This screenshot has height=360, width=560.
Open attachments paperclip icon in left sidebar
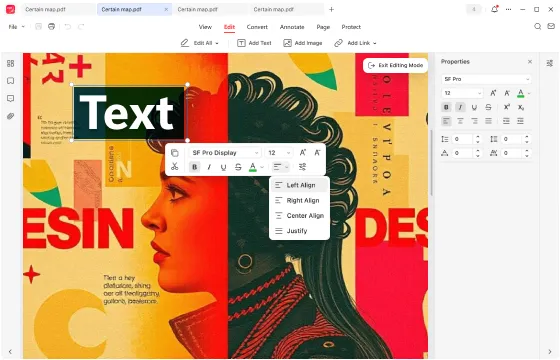(x=11, y=116)
